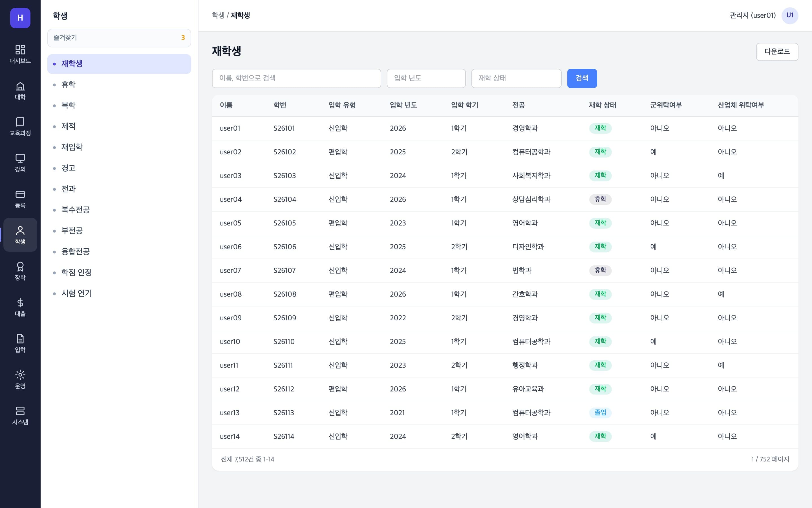Image resolution: width=812 pixels, height=508 pixels.
Task: Select 재학생 in the student menu
Action: [x=119, y=64]
